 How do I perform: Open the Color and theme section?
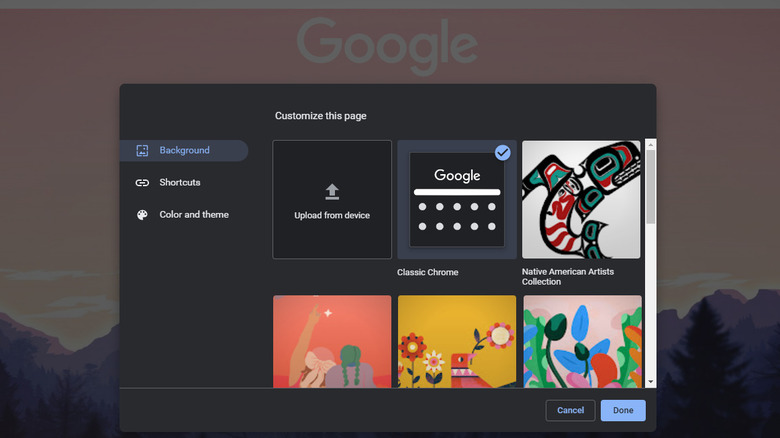coord(194,215)
